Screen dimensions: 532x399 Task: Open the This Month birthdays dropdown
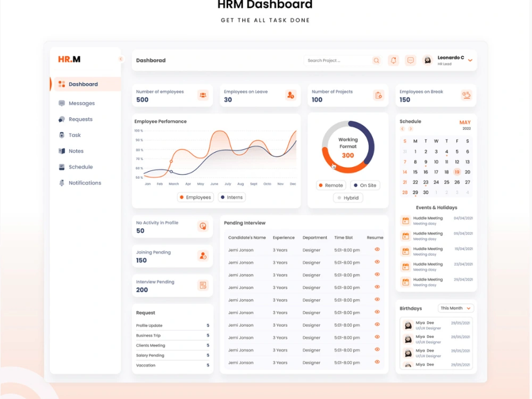[x=456, y=308]
